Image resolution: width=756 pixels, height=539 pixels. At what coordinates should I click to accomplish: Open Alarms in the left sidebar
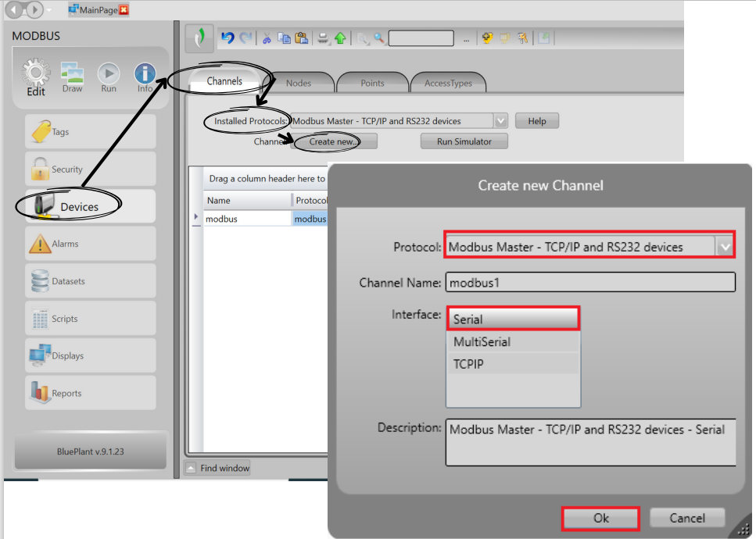pyautogui.click(x=90, y=244)
